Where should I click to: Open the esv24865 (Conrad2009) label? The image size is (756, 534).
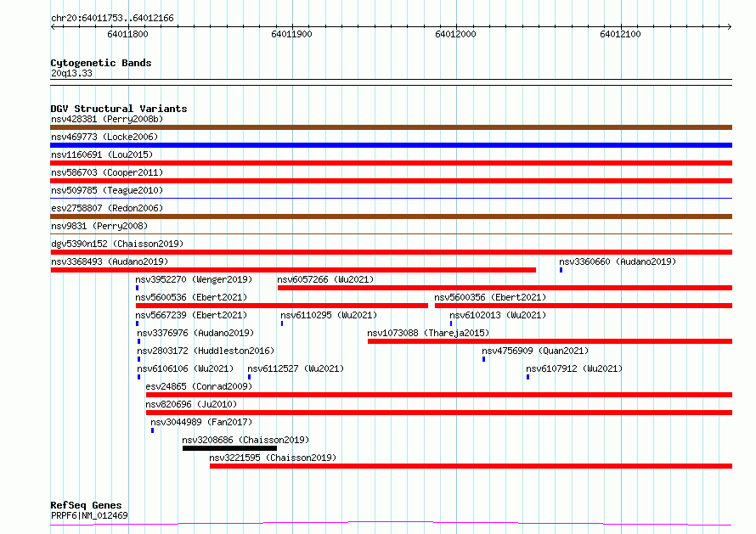[199, 386]
